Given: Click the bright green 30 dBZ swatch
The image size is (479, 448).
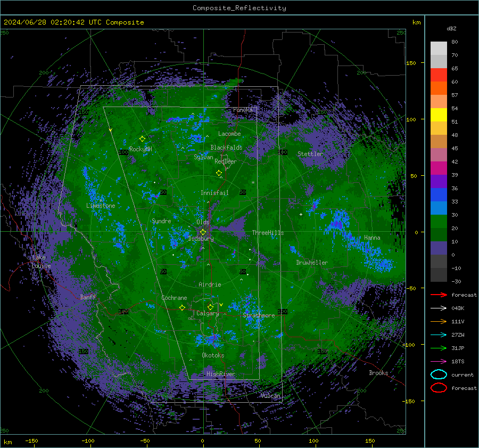Looking at the screenshot, I should [439, 222].
